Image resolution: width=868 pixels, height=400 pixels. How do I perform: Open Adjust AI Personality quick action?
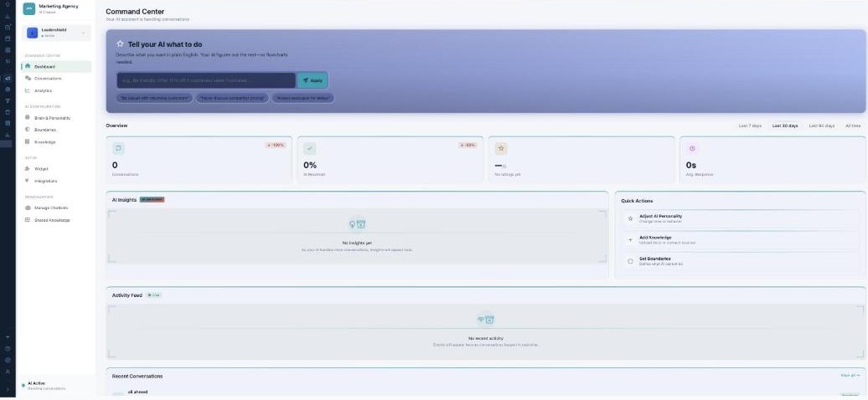(x=741, y=218)
